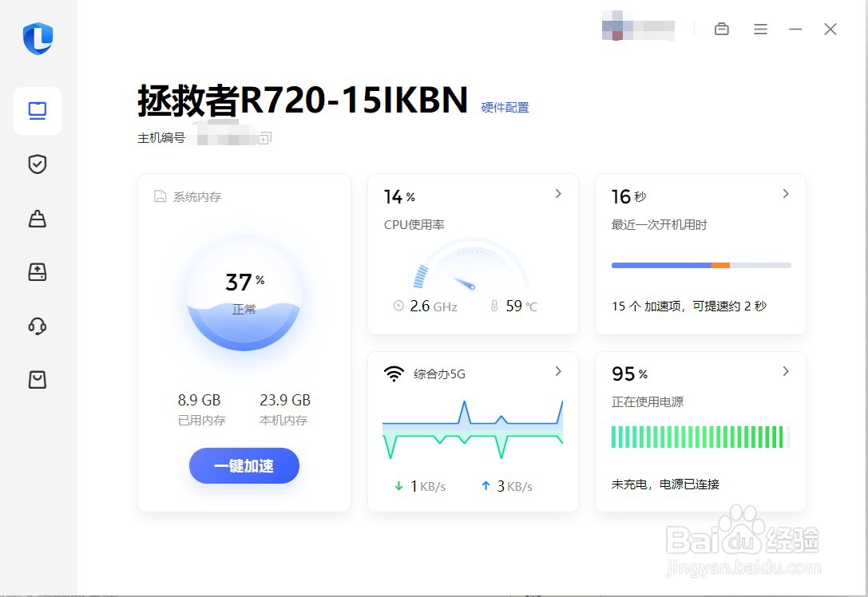Open the driver update section in sidebar
The width and height of the screenshot is (868, 597).
tap(37, 271)
